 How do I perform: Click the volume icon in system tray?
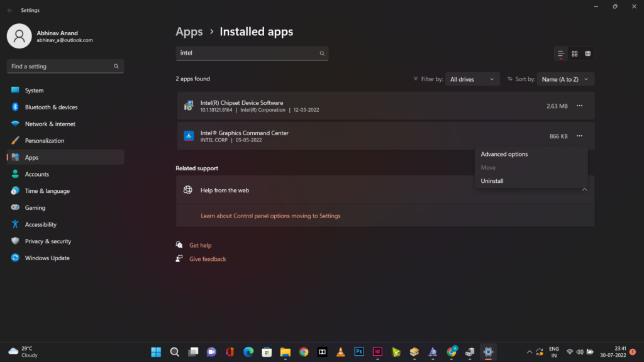(580, 352)
